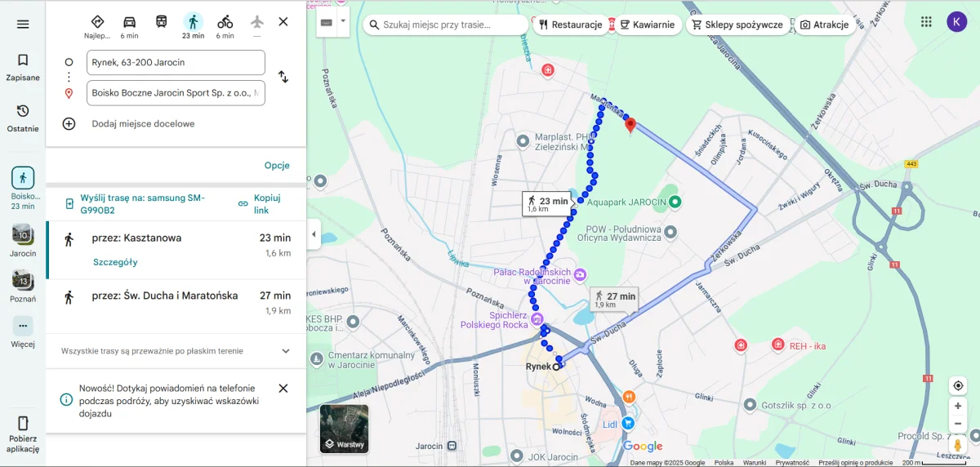
Task: Edit starting point Rynek, 63-200 Jarocin
Action: click(x=176, y=62)
